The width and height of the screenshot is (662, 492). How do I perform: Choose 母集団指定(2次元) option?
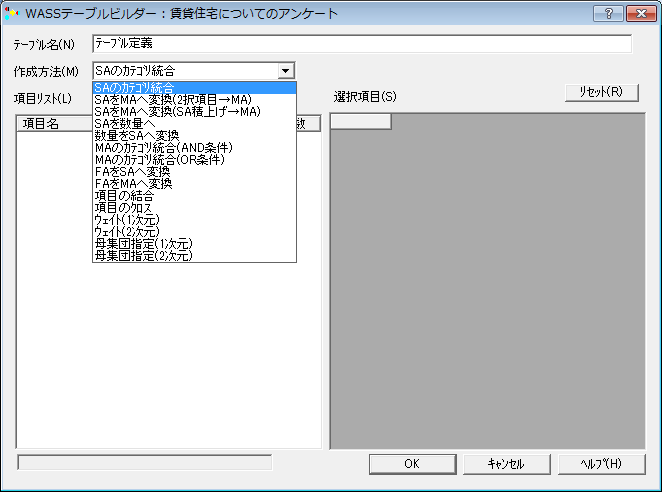point(194,256)
